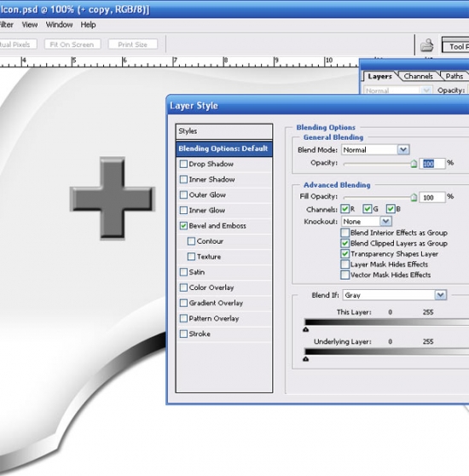The image size is (469, 476).
Task: Open the Blend Mode dropdown
Action: tap(375, 149)
